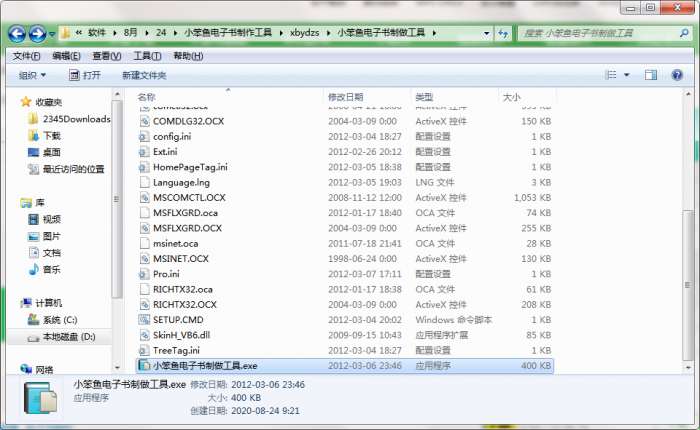
Task: Click the search magnifier icon
Action: [684, 33]
